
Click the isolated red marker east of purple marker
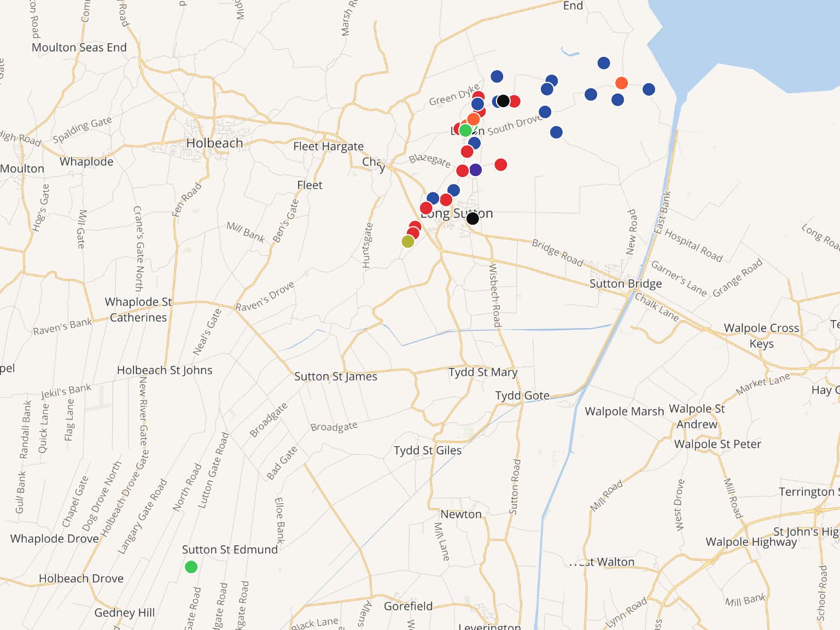coord(500,165)
